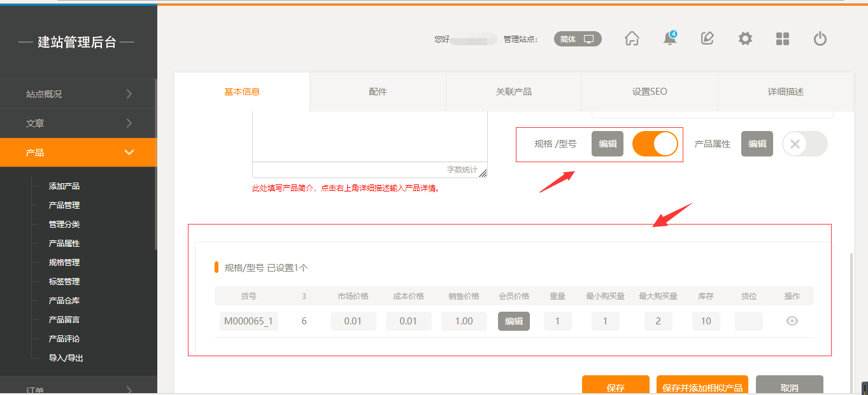
Task: Open the 详细描述 tab
Action: tap(785, 92)
